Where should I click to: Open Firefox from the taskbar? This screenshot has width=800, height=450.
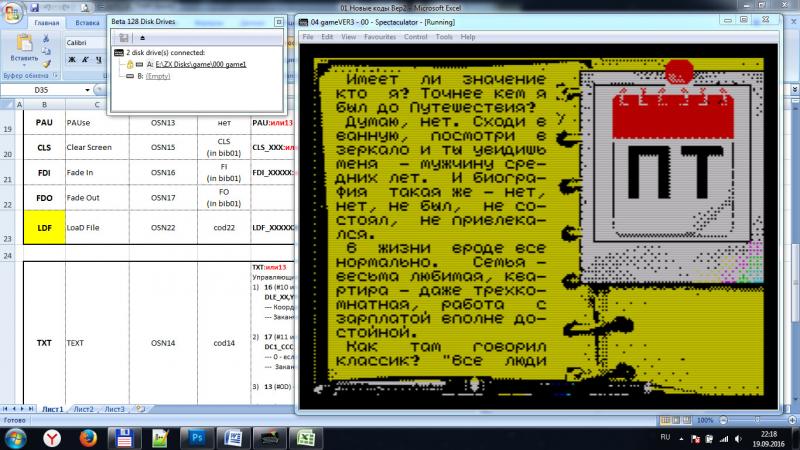(87, 437)
